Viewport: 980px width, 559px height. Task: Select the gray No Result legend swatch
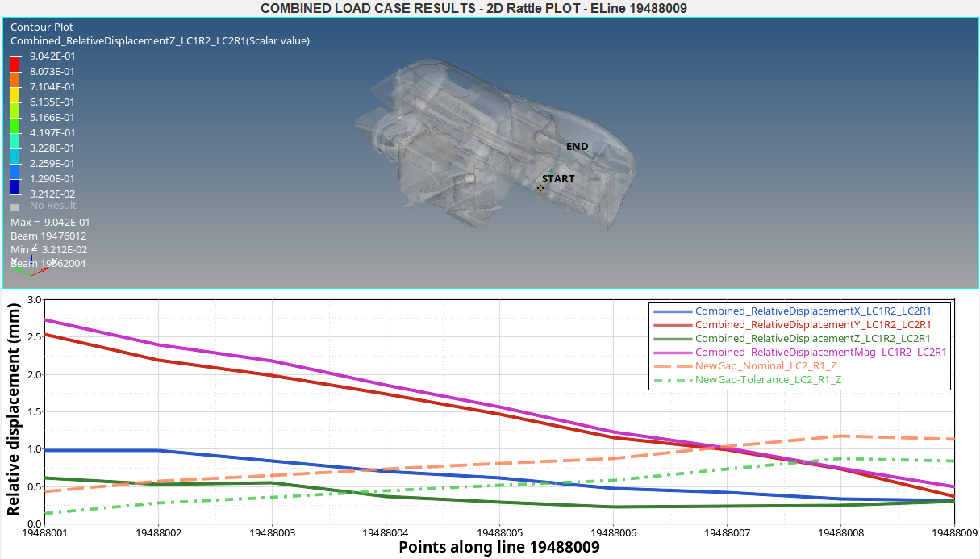[15, 206]
